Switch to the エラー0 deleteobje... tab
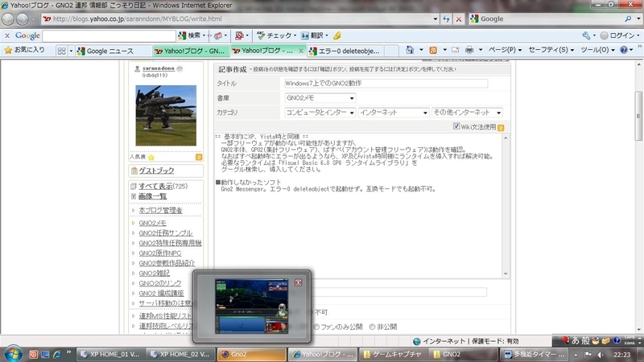The height and width of the screenshot is (362, 644). click(345, 51)
